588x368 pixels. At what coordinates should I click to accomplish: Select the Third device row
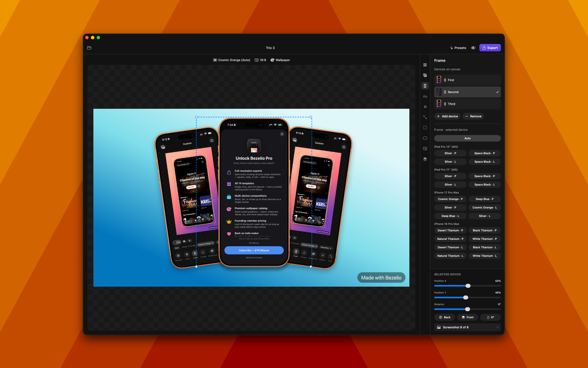pos(467,104)
